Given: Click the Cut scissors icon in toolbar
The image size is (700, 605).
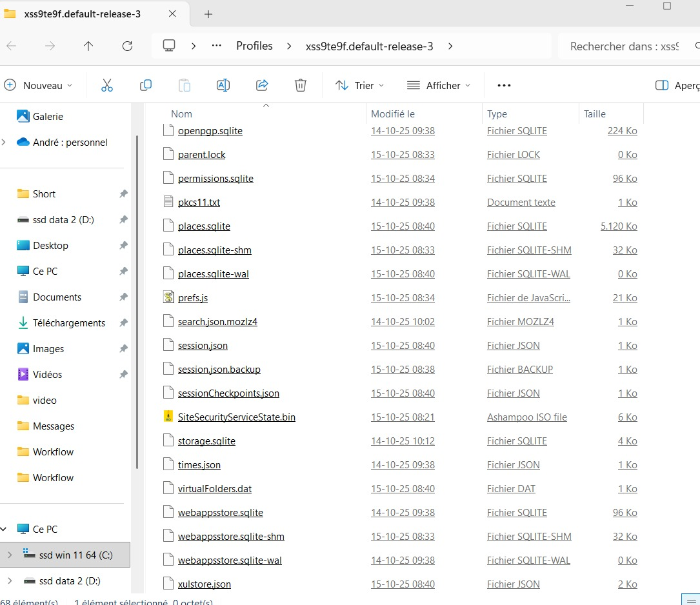Looking at the screenshot, I should (x=107, y=85).
